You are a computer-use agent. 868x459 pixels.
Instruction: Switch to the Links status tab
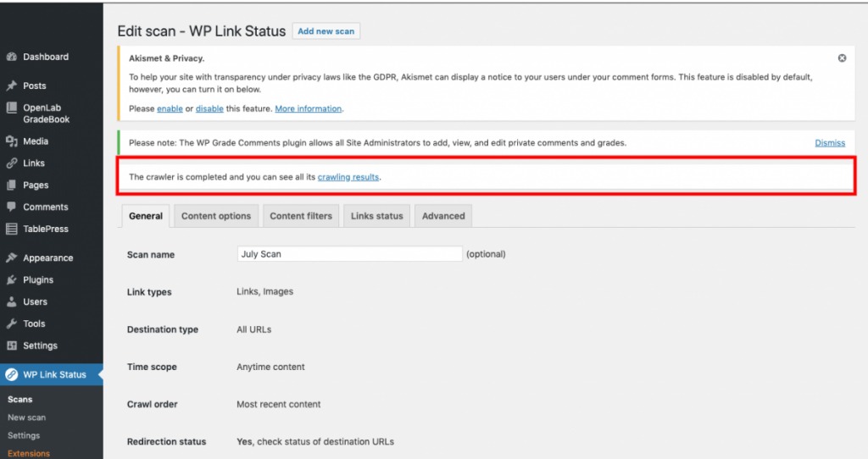point(376,216)
